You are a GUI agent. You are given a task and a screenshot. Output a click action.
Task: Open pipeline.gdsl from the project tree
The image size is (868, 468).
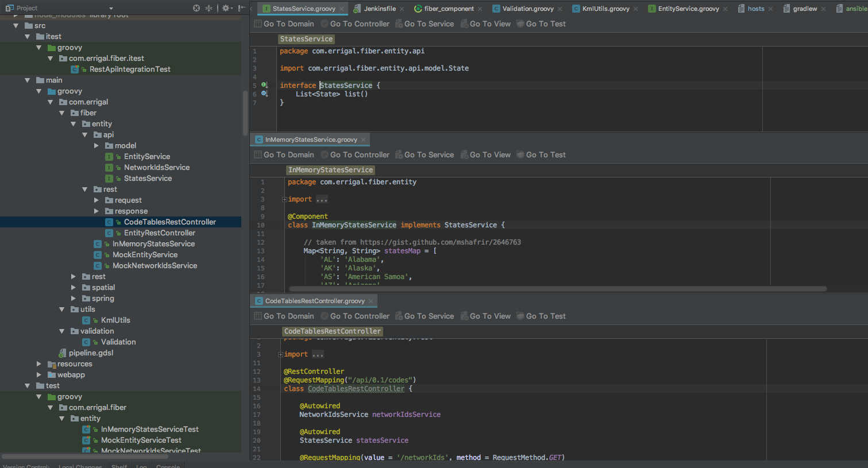(x=91, y=353)
